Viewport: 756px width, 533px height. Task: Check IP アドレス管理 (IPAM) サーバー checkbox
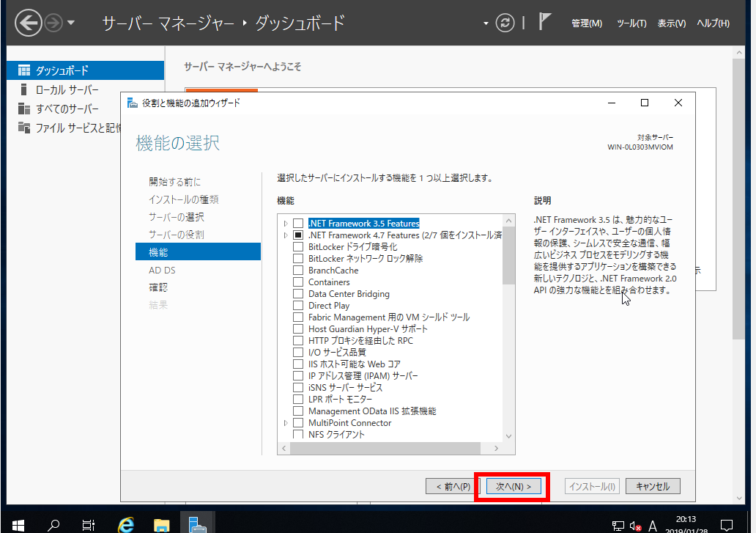point(298,376)
